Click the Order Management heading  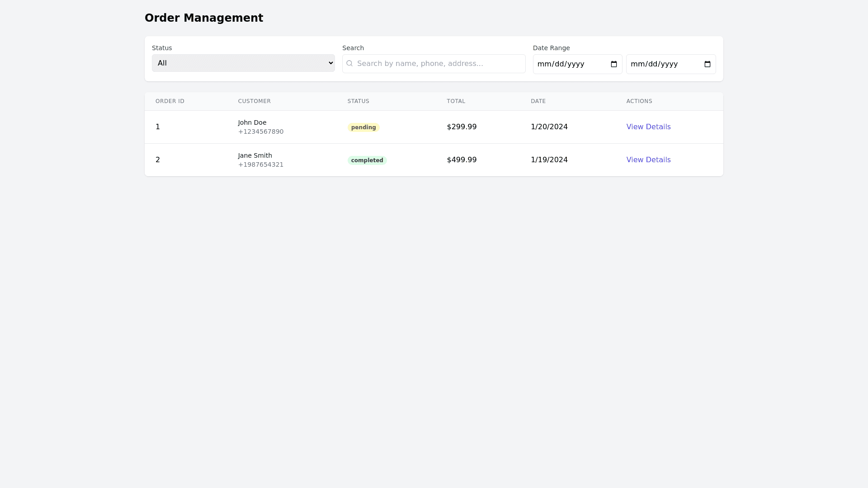204,18
